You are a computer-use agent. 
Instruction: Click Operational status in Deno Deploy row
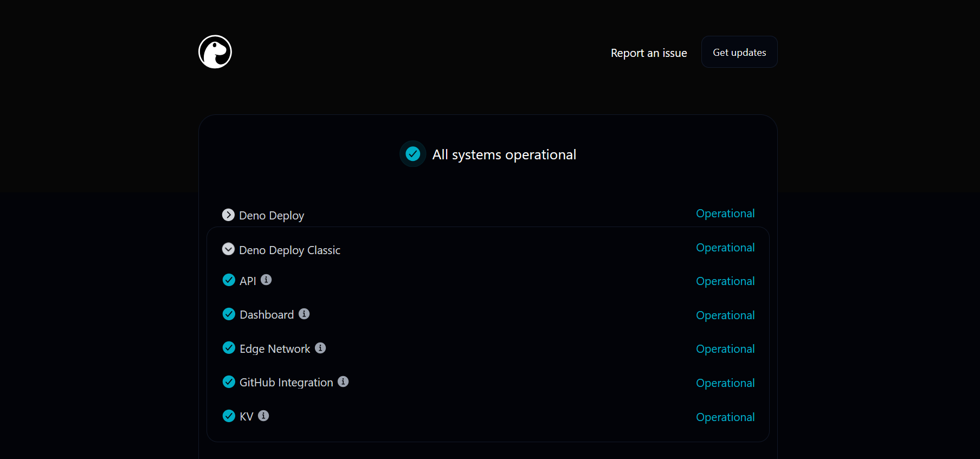pos(725,214)
